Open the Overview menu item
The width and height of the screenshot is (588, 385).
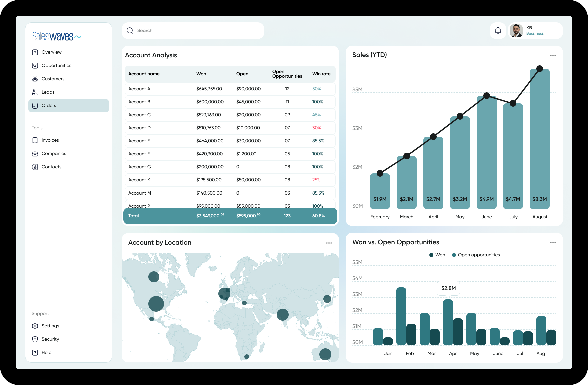pyautogui.click(x=69, y=52)
